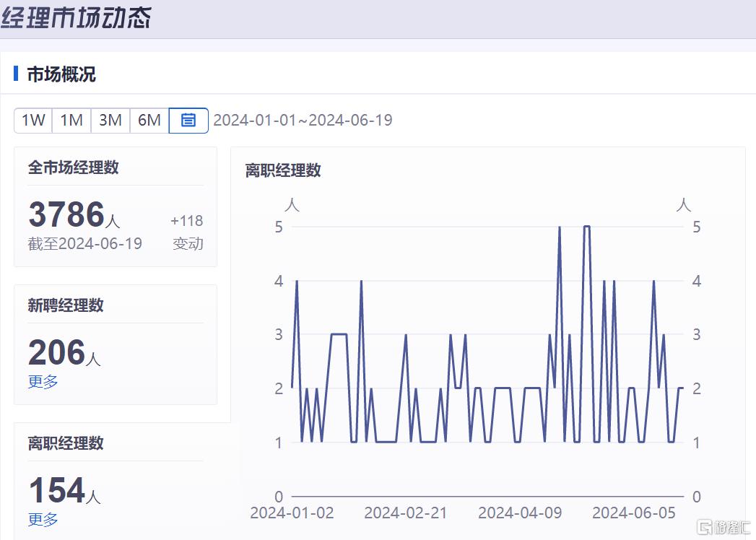Click the 3786 total managers value
Image resolution: width=756 pixels, height=540 pixels.
(x=66, y=214)
